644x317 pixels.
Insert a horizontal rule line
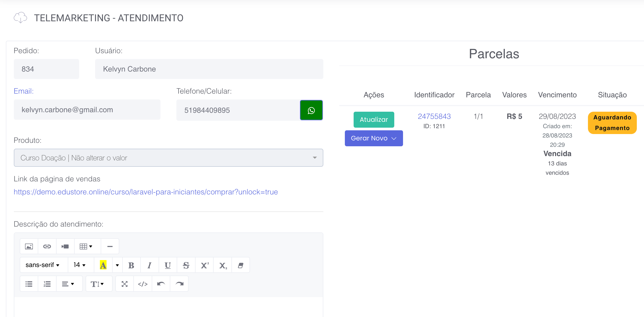pos(110,247)
